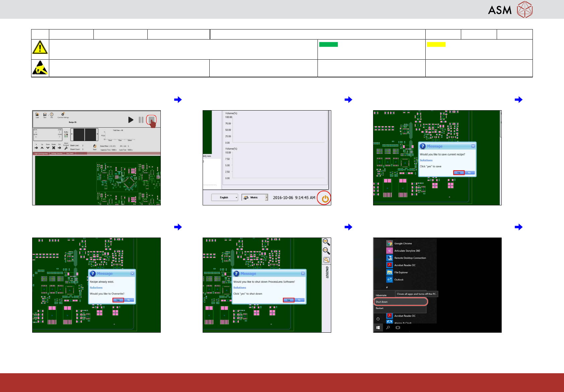Screen dimensions: 564x392
Task: Open the Run Charts tab
Action: [x=70, y=153]
